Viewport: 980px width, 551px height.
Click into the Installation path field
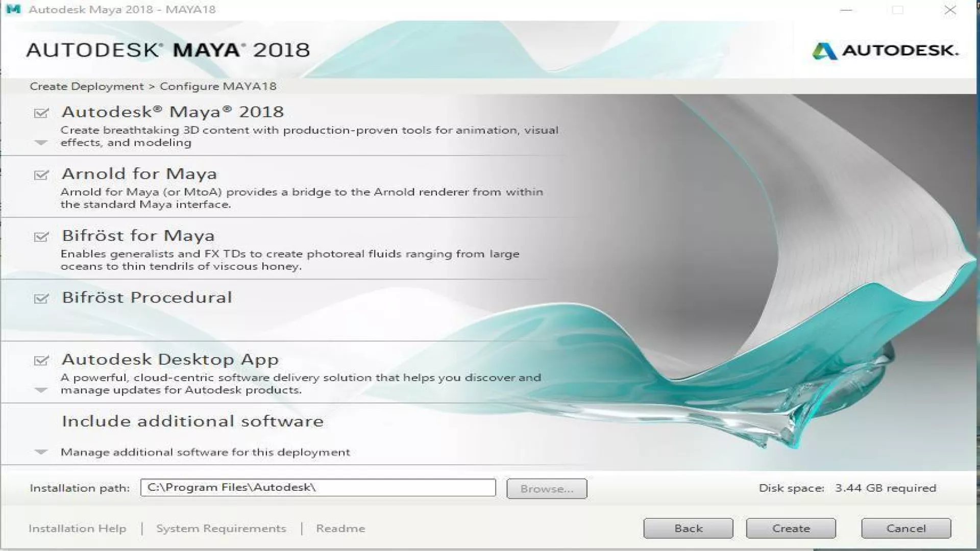click(x=317, y=488)
